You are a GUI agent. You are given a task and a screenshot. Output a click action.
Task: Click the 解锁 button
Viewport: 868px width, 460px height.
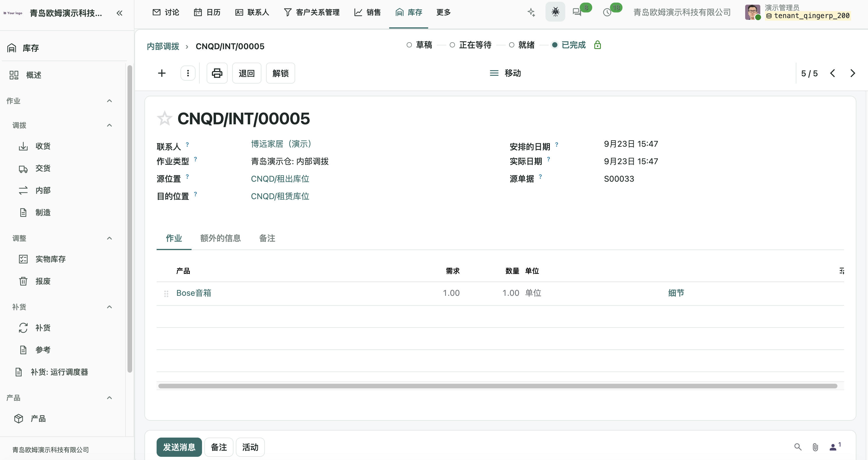(x=280, y=73)
